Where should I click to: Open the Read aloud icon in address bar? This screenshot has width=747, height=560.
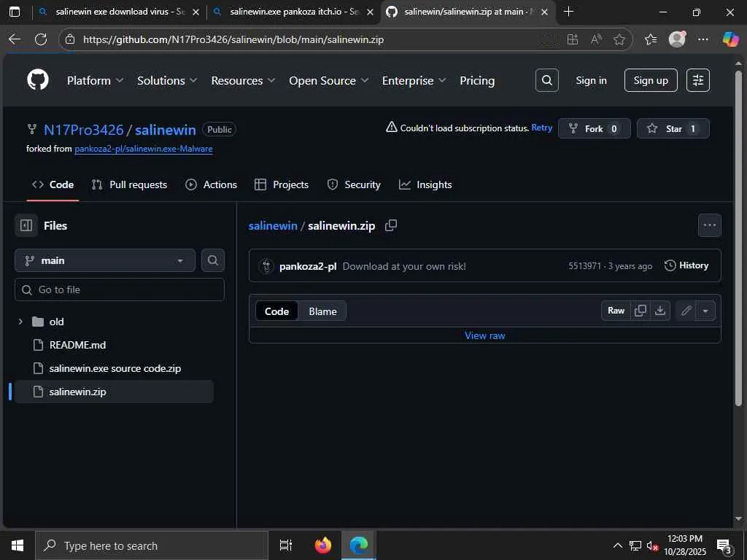coord(595,39)
